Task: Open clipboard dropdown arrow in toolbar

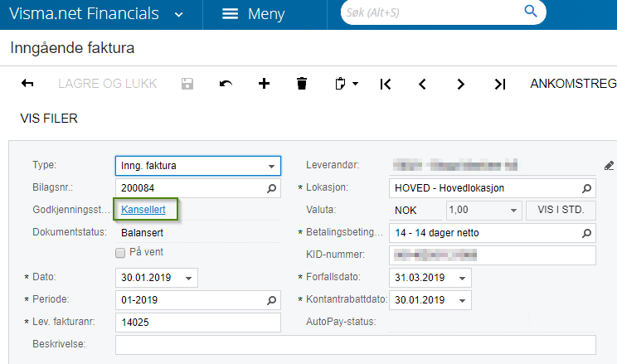Action: click(x=355, y=84)
